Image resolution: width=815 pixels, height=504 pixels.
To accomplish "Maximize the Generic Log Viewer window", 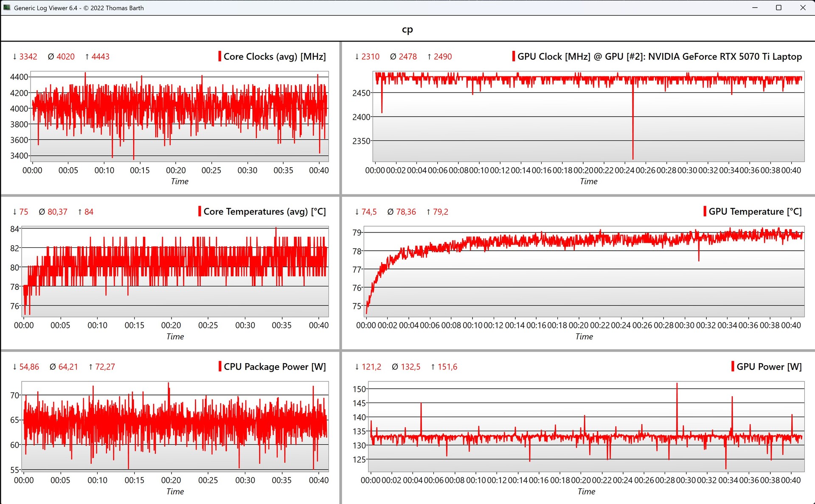I will pyautogui.click(x=778, y=8).
